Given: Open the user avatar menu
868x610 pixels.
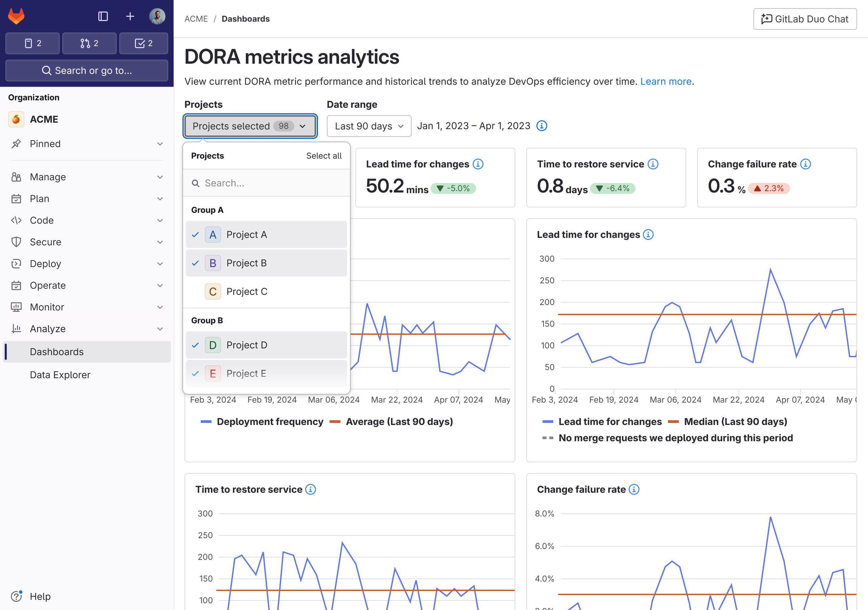Looking at the screenshot, I should point(157,16).
